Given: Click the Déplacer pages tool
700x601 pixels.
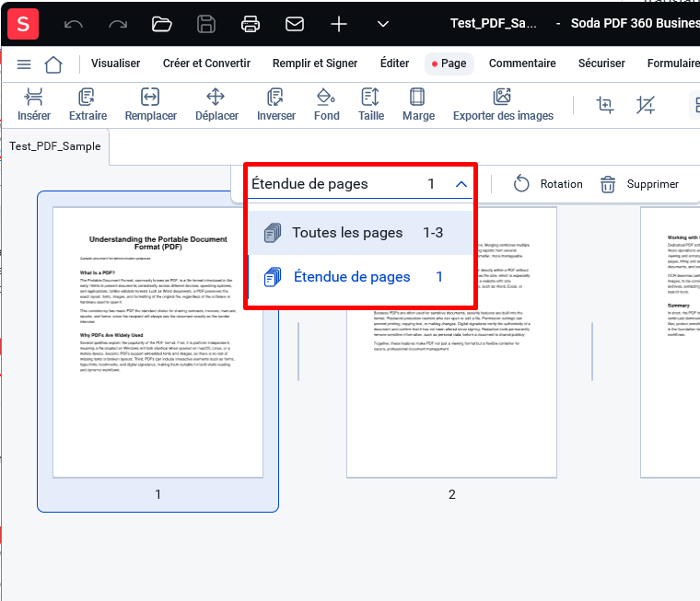Looking at the screenshot, I should (x=216, y=105).
